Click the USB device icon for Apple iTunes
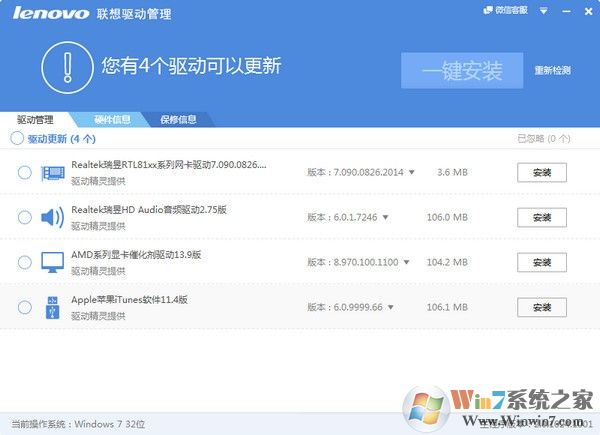Viewport: 600px width, 435px height. pos(52,308)
